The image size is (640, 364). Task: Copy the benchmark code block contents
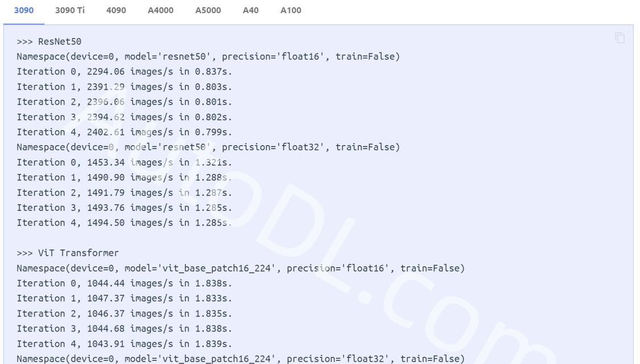point(620,38)
